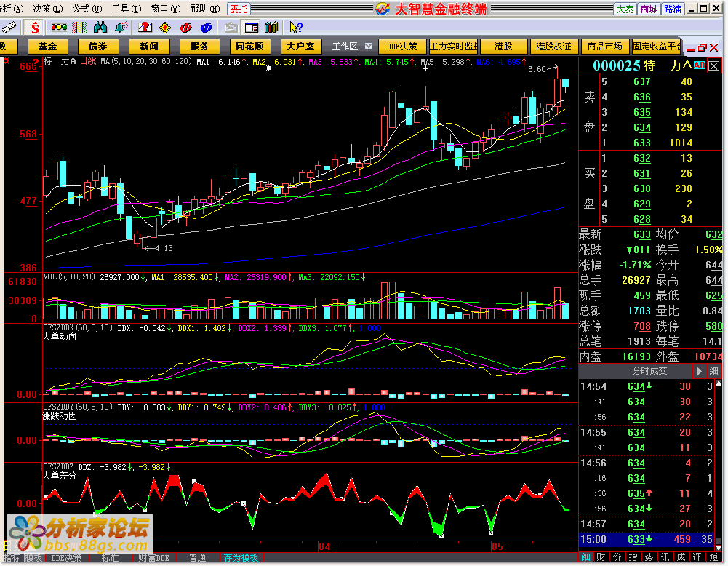Open the 窗口(W) menu
The height and width of the screenshot is (566, 728).
[167, 8]
